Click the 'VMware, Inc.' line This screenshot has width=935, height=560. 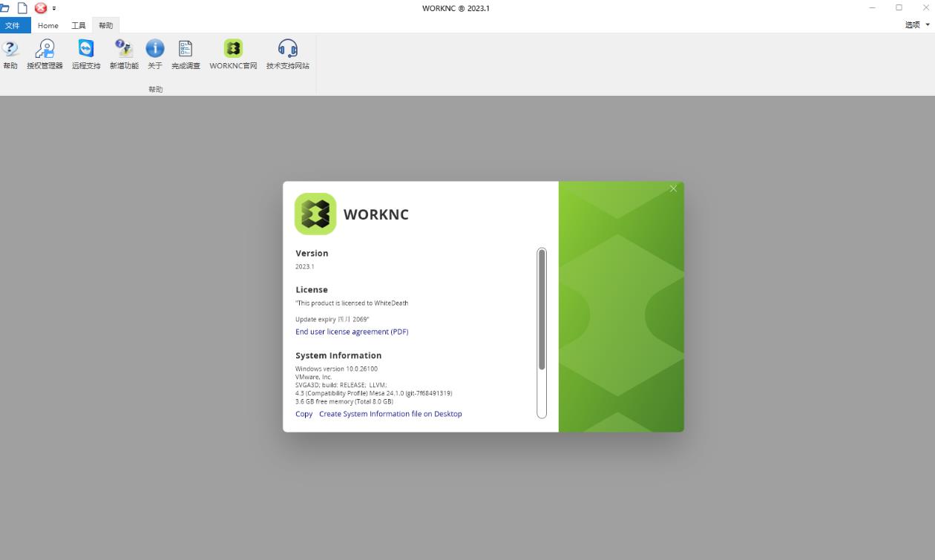pyautogui.click(x=314, y=377)
